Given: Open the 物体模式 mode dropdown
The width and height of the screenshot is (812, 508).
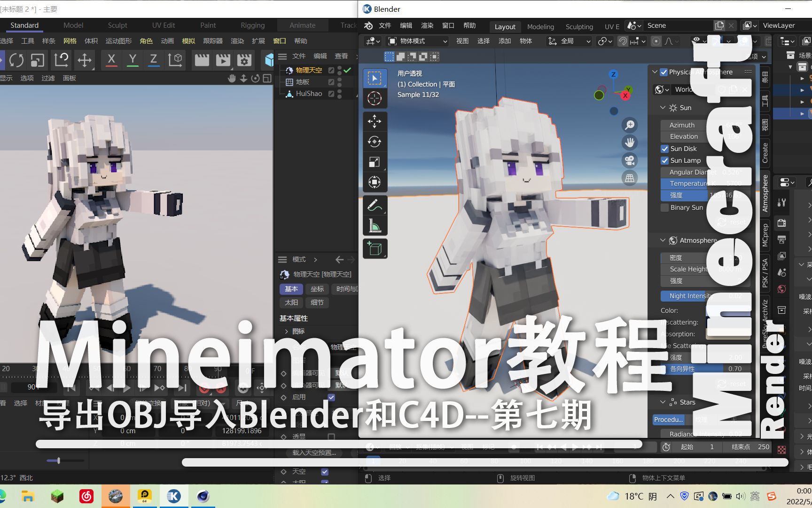Looking at the screenshot, I should [418, 41].
